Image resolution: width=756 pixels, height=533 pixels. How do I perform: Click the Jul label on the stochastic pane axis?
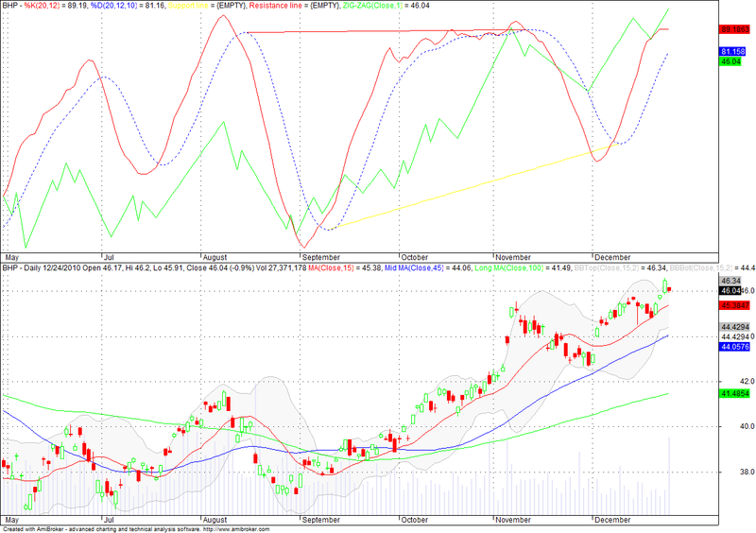click(x=109, y=258)
